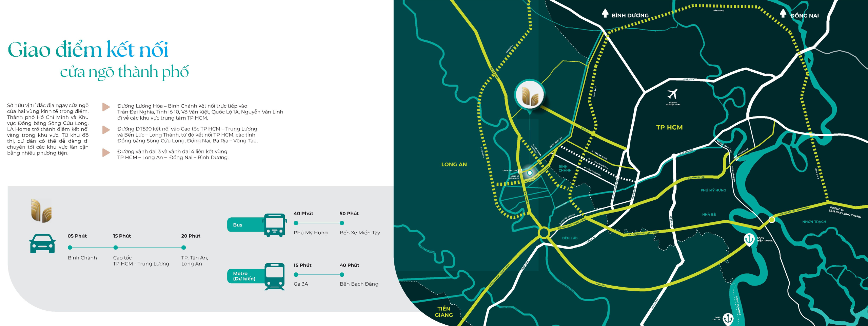Click the bus vehicle icon
The height and width of the screenshot is (326, 868).
coord(275,225)
